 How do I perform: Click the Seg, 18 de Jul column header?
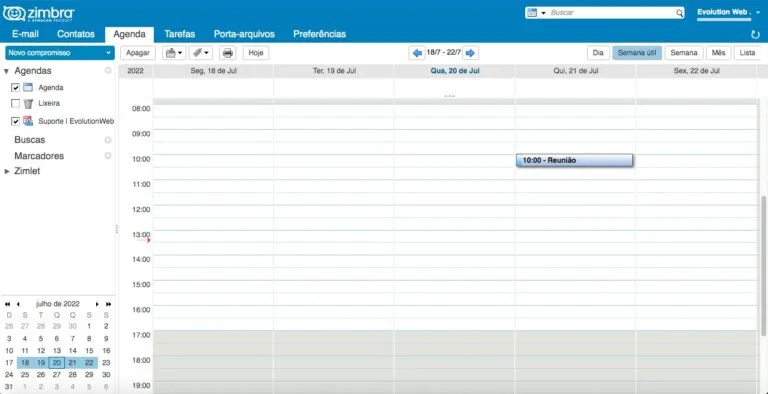pos(213,71)
